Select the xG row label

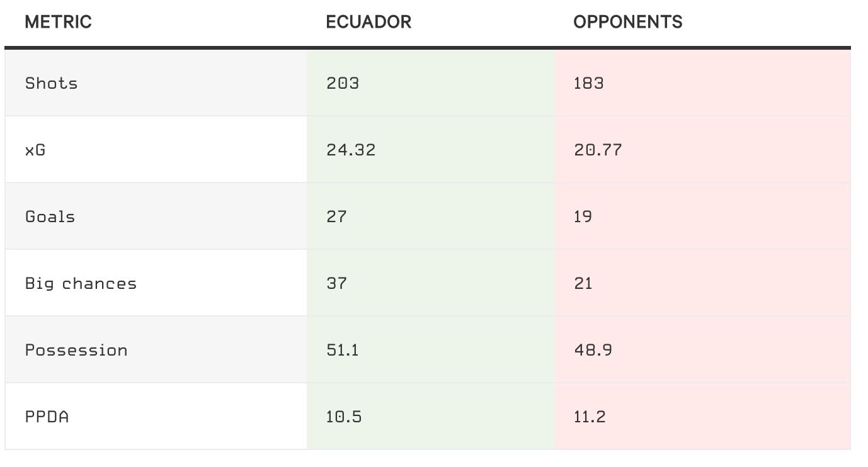click(x=35, y=150)
